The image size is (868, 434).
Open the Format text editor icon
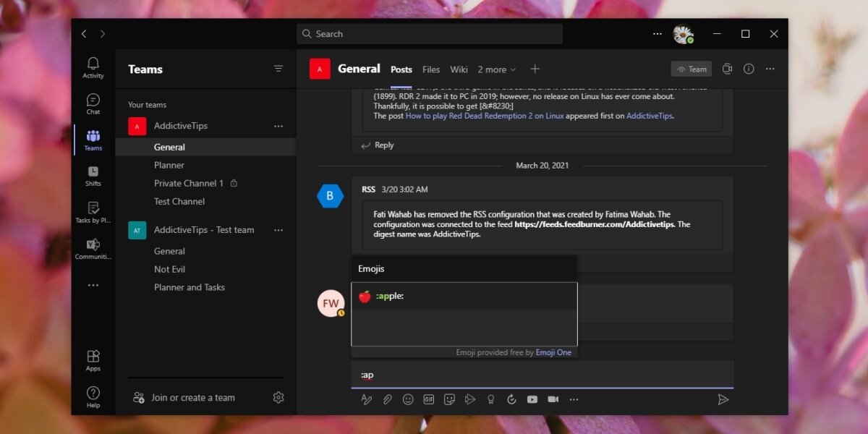pyautogui.click(x=367, y=399)
